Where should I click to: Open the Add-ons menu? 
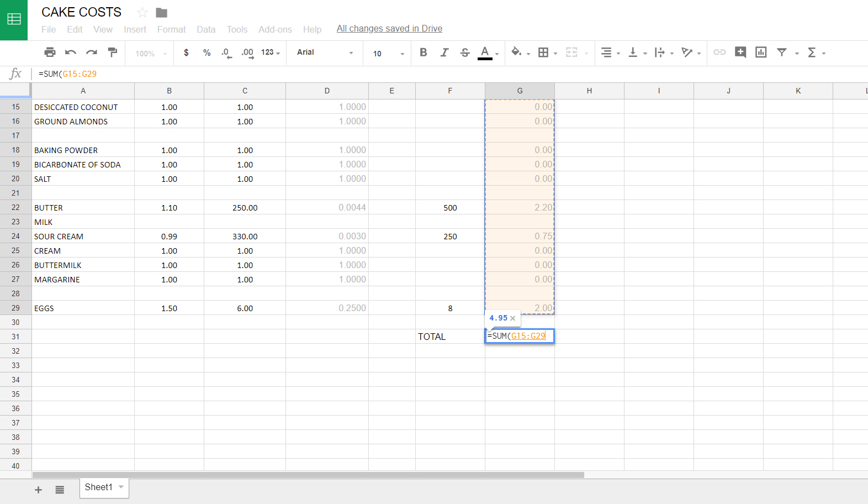point(275,29)
